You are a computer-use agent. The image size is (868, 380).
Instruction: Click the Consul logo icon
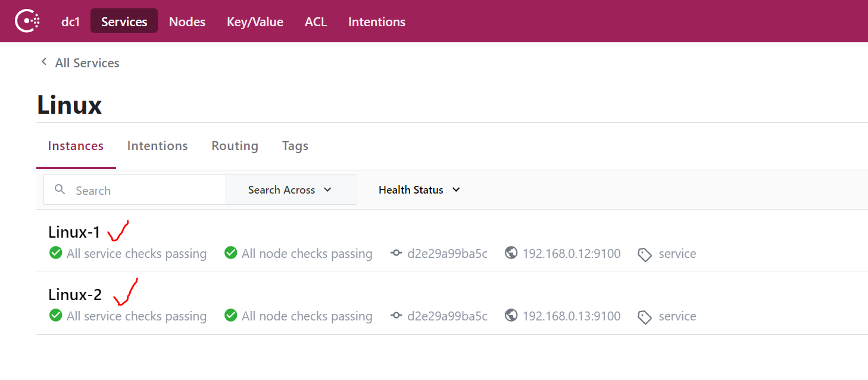[27, 21]
